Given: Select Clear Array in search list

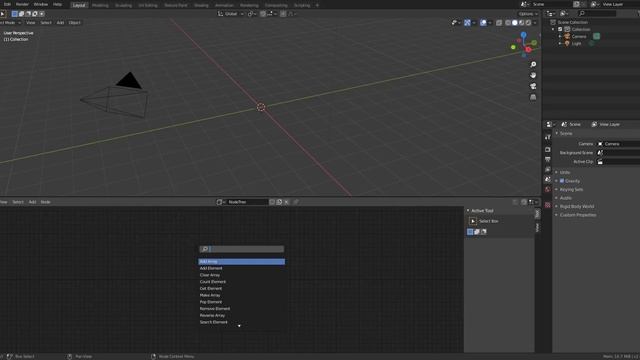Looking at the screenshot, I should (242, 275).
